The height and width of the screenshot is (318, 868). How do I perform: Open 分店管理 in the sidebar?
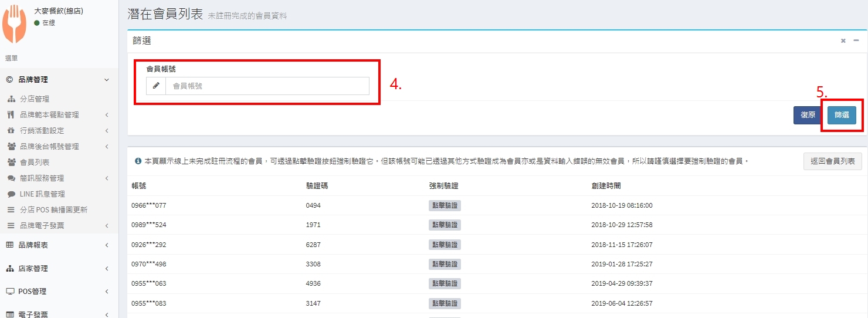point(35,99)
